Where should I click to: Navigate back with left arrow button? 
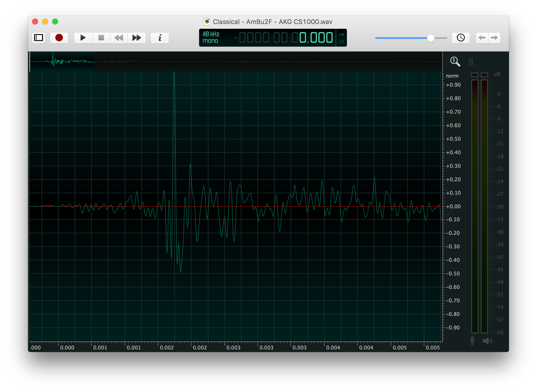[482, 38]
